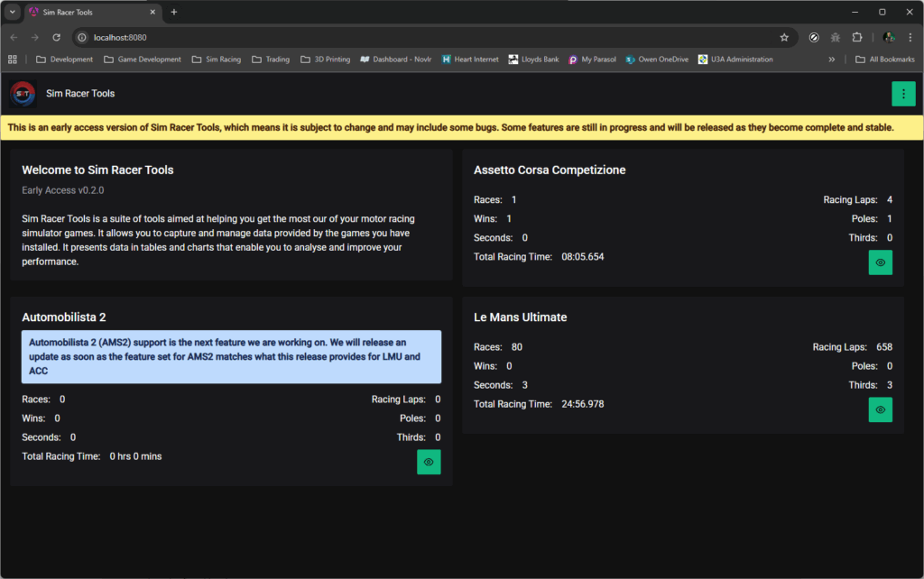Open the Chrome apps grid icon
924x579 pixels.
(x=13, y=60)
